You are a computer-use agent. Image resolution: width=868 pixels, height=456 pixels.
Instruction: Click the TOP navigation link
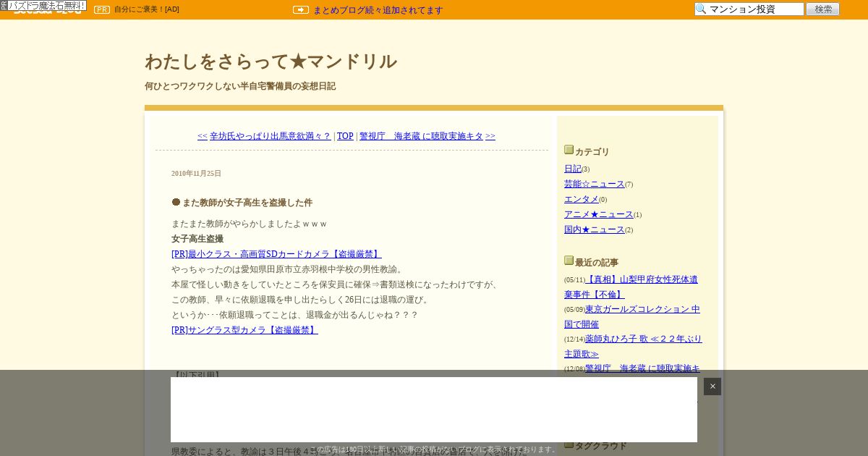pos(345,136)
